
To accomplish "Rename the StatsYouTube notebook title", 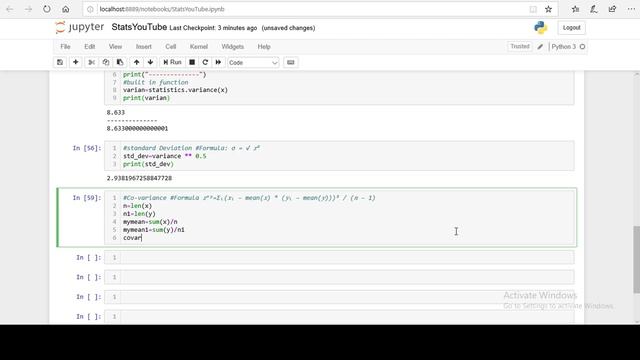I will coord(139,27).
